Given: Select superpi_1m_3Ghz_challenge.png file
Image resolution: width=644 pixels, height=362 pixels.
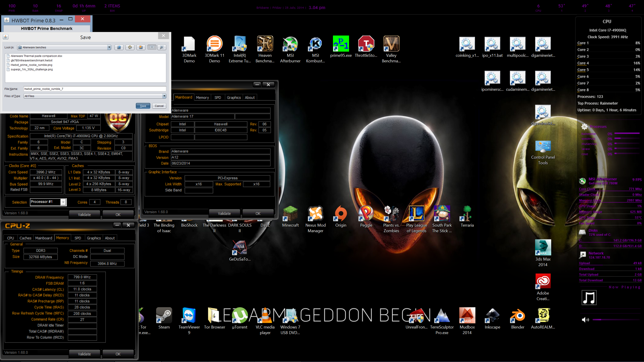Looking at the screenshot, I should [30, 69].
